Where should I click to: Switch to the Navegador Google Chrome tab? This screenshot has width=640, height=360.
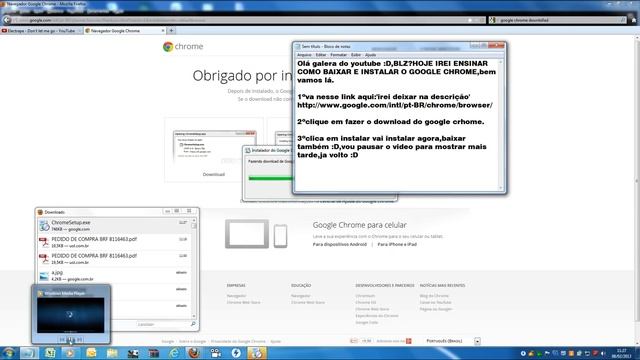click(124, 31)
